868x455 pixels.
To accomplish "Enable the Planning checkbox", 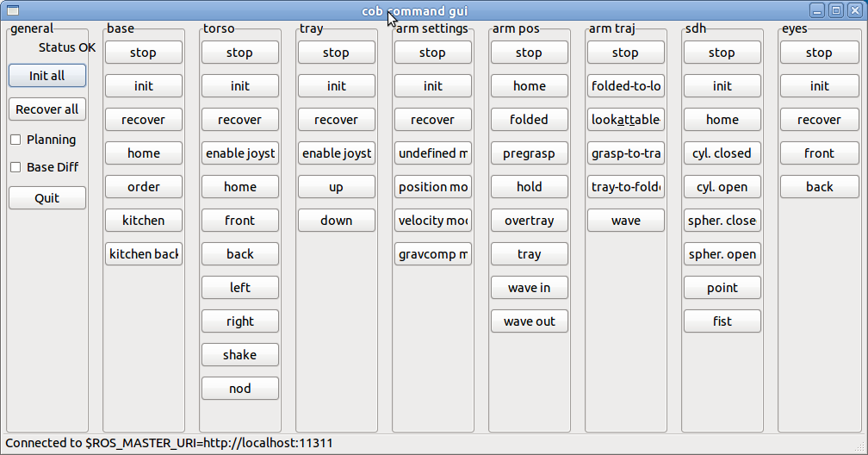I will point(15,140).
